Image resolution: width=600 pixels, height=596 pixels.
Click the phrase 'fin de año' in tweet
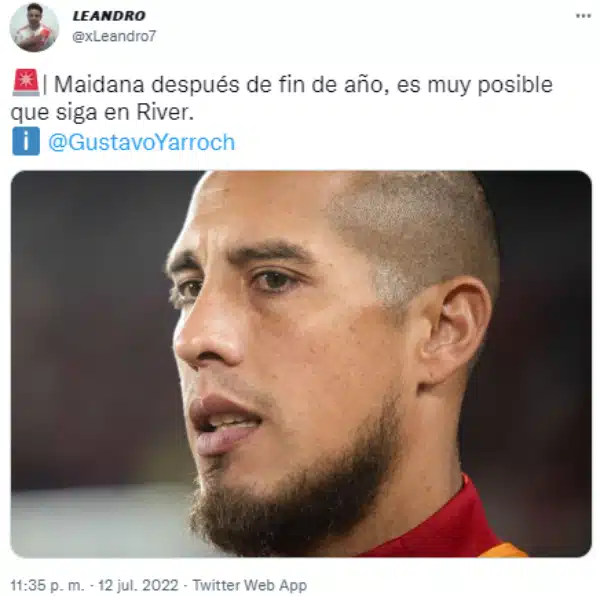331,84
